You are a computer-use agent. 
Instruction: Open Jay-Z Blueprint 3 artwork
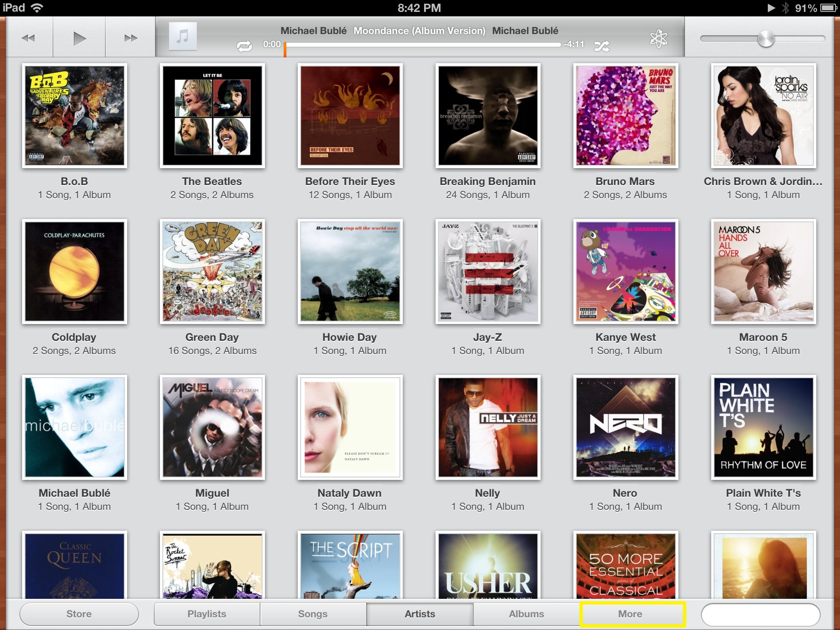click(488, 272)
